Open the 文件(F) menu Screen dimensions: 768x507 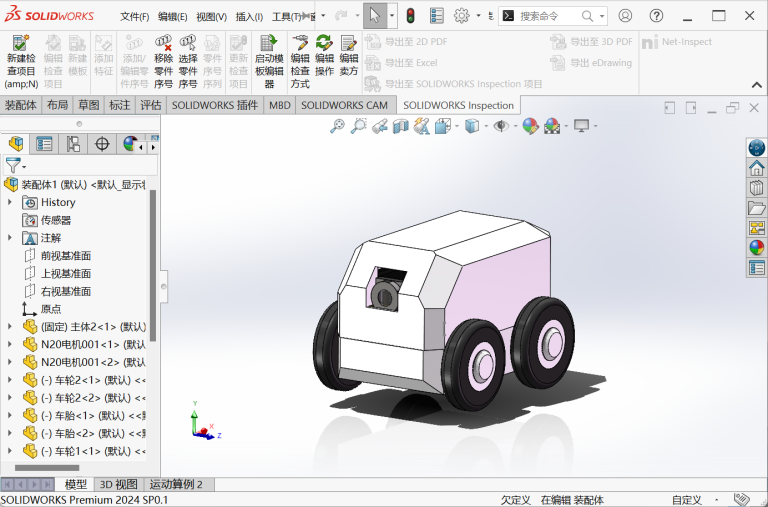[134, 17]
